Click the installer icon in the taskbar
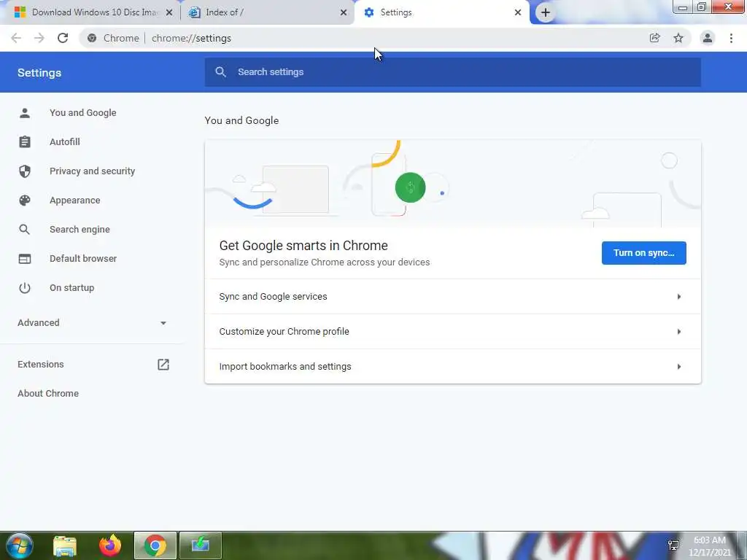747x560 pixels. click(201, 545)
